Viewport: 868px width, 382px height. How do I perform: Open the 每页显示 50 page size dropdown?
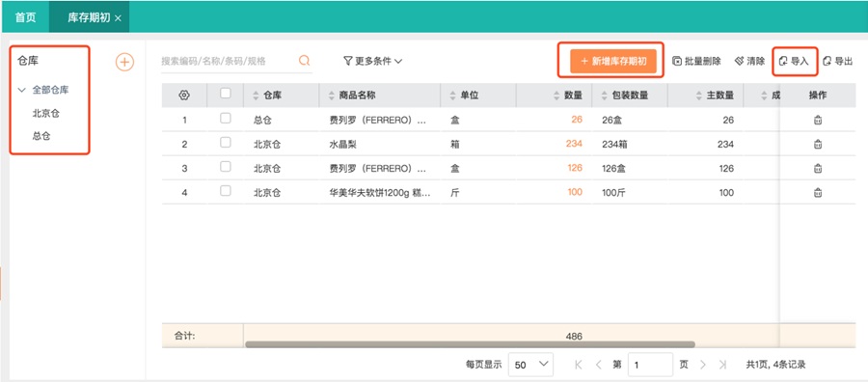point(530,365)
